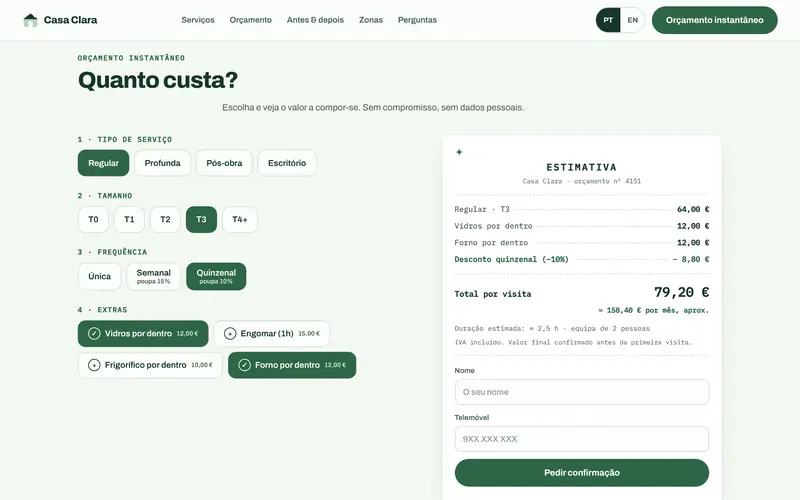800x500 pixels.
Task: Click the ESTIMATIVA card title
Action: click(x=582, y=167)
